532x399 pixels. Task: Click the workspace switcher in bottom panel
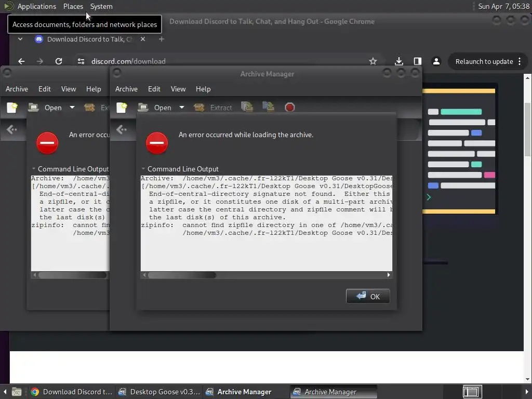(x=472, y=392)
